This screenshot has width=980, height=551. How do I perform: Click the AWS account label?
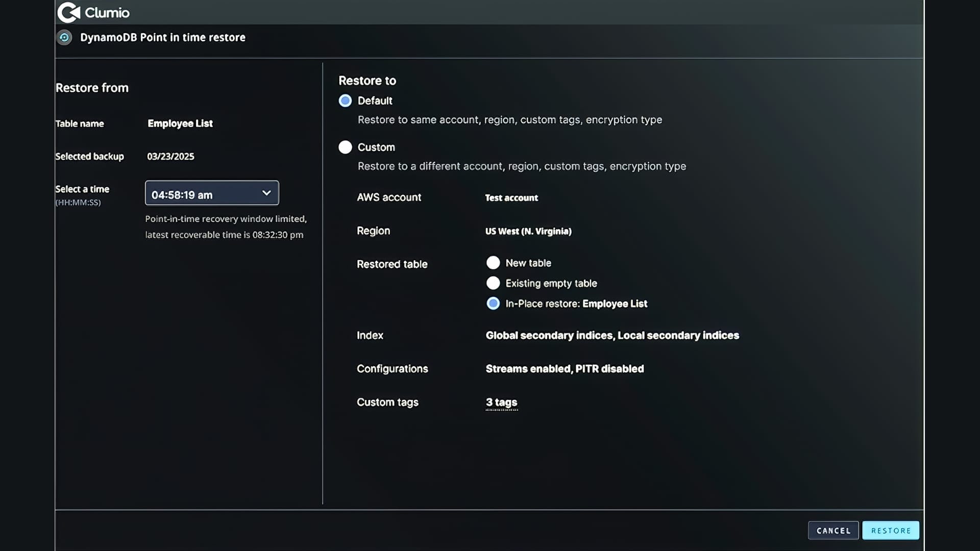pyautogui.click(x=389, y=197)
